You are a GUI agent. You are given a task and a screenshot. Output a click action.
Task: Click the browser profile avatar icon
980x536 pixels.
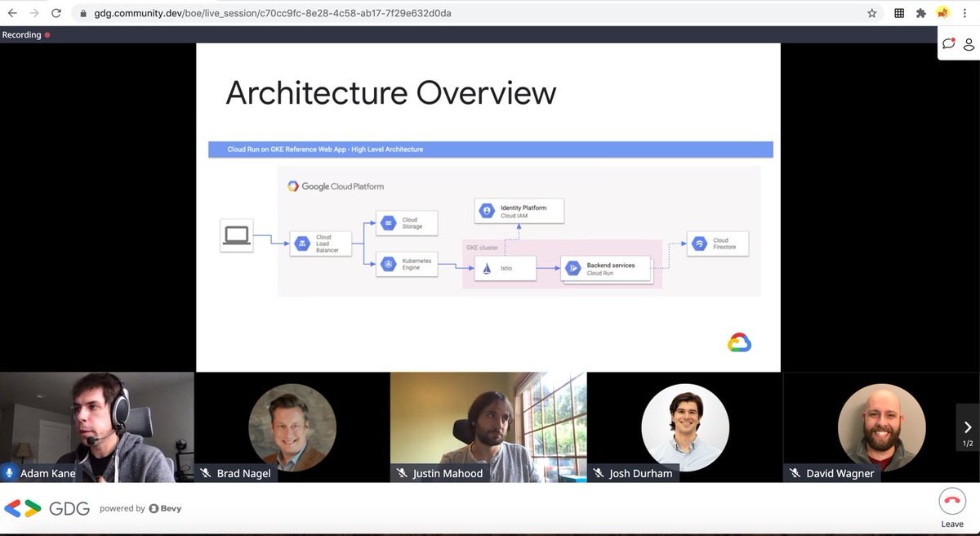[943, 12]
